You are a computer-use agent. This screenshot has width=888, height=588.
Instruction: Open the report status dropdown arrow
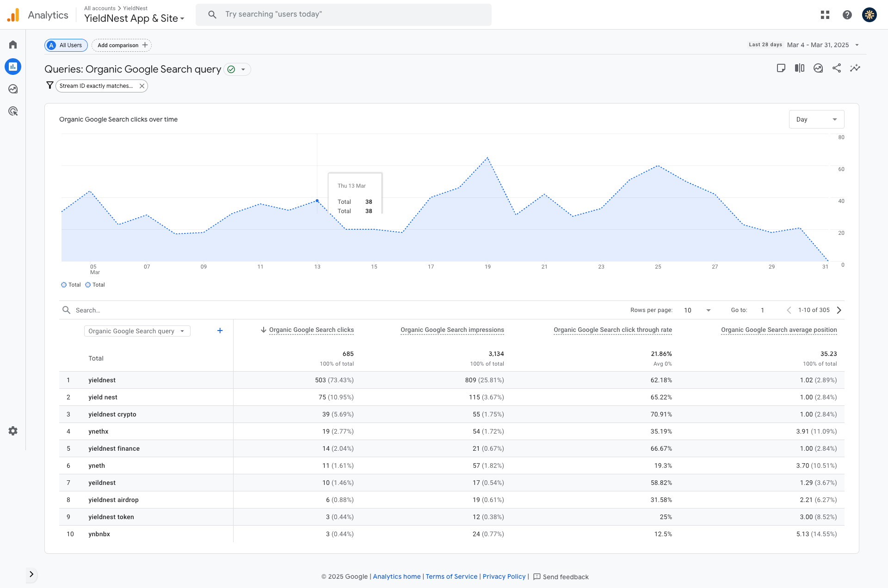point(243,69)
